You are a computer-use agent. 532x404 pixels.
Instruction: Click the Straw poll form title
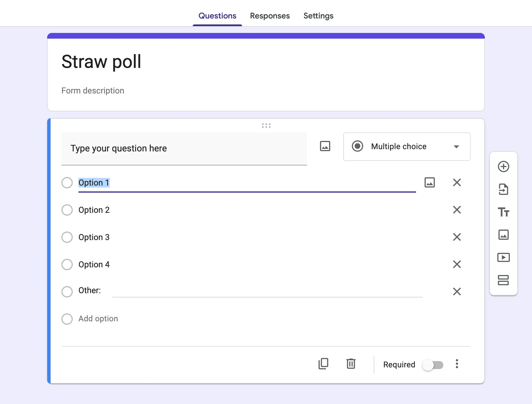tap(101, 62)
